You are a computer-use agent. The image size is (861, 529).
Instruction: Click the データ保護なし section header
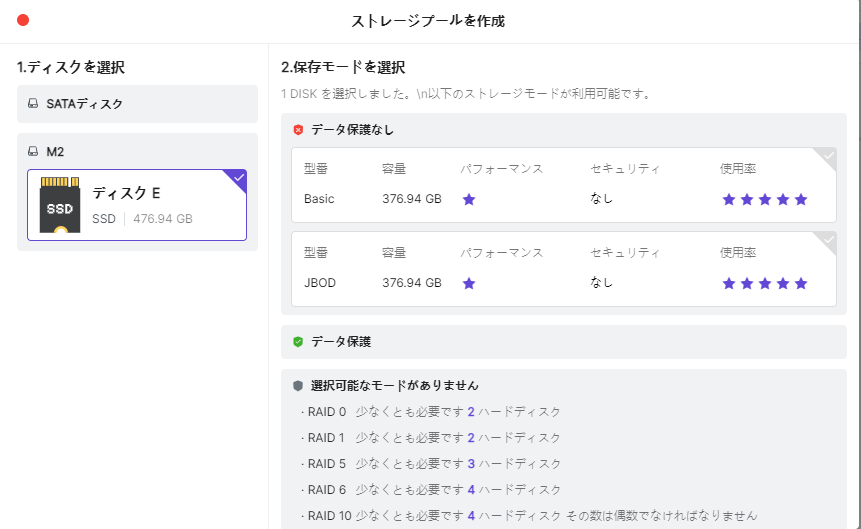coord(563,130)
